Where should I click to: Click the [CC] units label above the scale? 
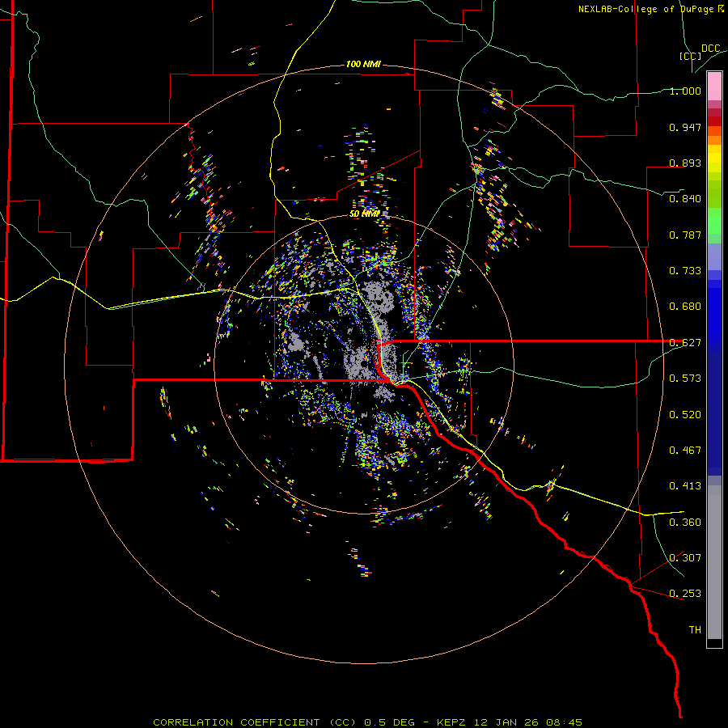(x=691, y=56)
